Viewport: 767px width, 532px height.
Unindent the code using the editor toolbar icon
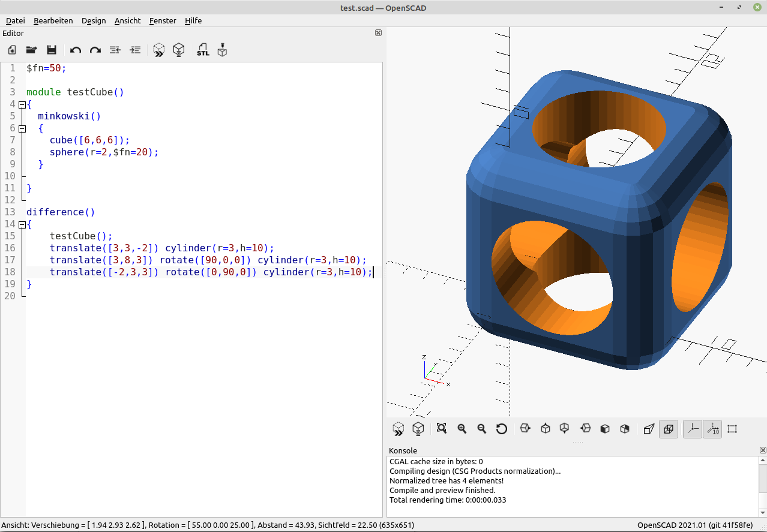click(115, 50)
